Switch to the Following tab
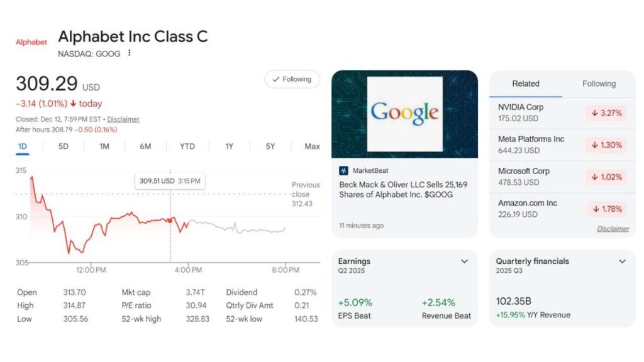Image resolution: width=644 pixels, height=362 pixels. 599,84
